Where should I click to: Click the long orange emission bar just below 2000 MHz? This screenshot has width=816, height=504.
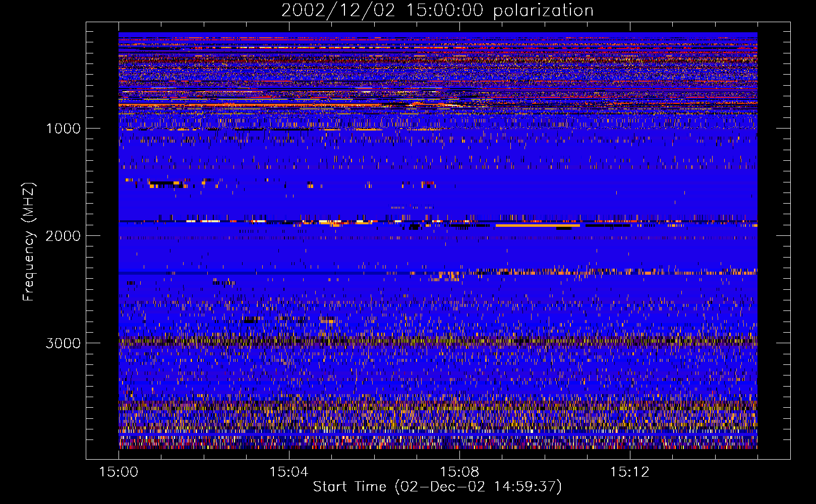point(538,226)
